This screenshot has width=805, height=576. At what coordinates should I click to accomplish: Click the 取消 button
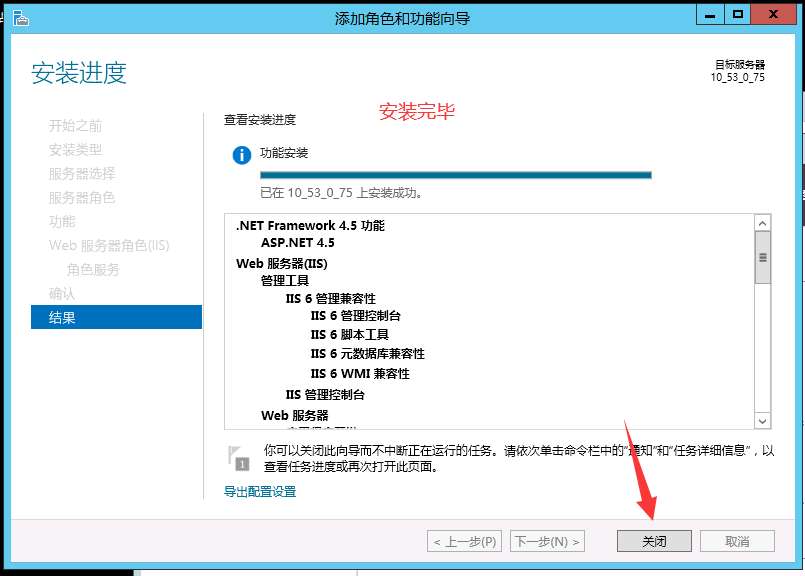[736, 540]
